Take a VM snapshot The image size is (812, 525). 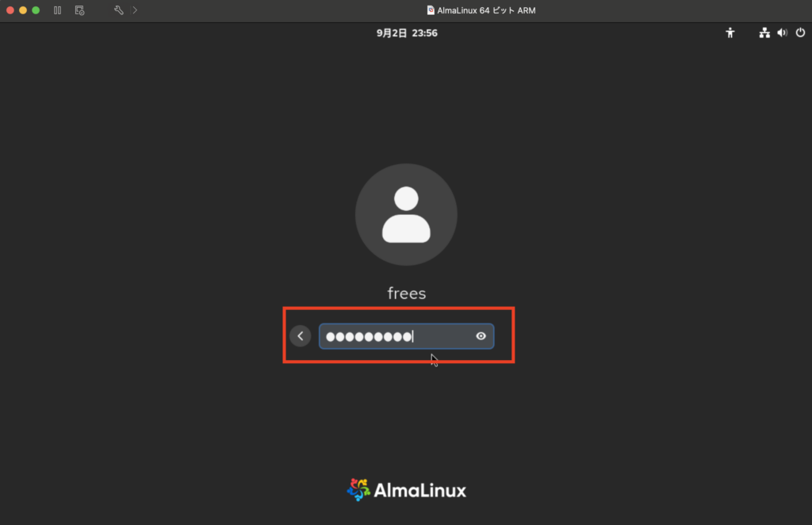[x=79, y=10]
